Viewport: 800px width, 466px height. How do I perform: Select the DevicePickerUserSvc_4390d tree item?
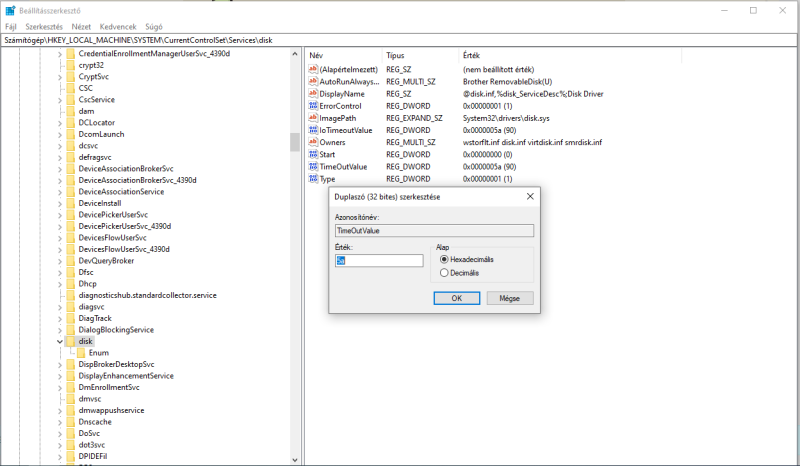tap(125, 226)
